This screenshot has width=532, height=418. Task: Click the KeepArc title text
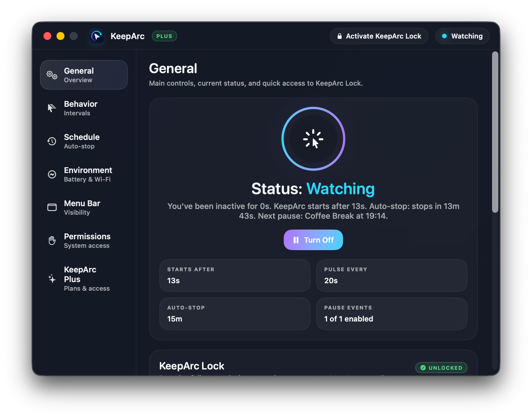(x=128, y=36)
